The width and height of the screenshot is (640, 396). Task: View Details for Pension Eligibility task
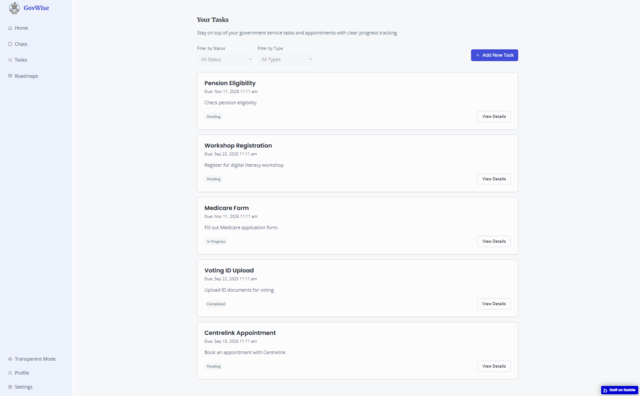pos(494,117)
